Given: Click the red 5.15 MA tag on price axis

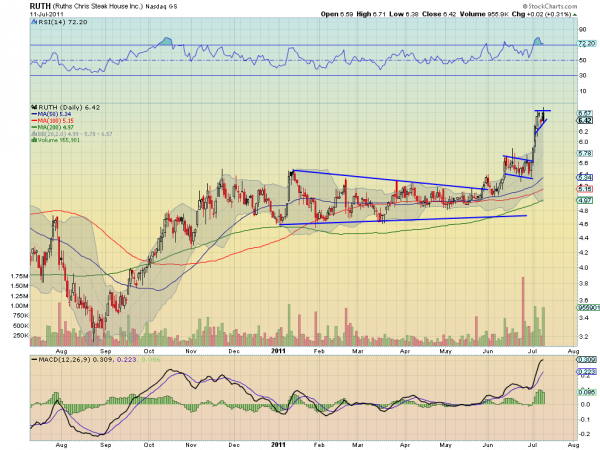Looking at the screenshot, I should [585, 189].
